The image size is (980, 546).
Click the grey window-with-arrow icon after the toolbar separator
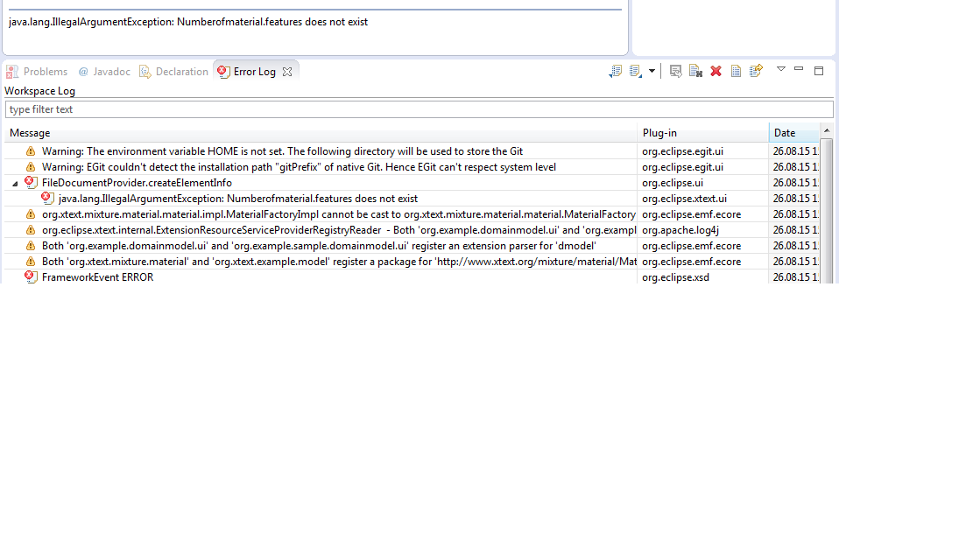pyautogui.click(x=675, y=71)
